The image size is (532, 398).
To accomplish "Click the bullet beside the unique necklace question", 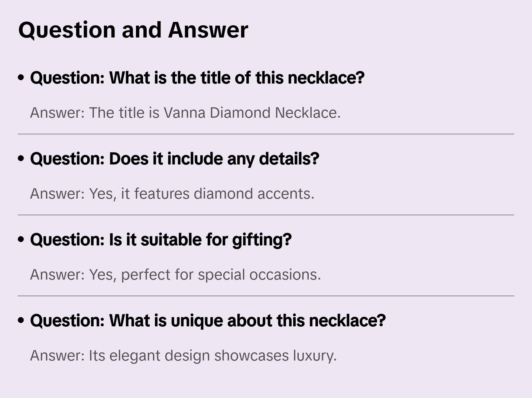I will (x=21, y=321).
